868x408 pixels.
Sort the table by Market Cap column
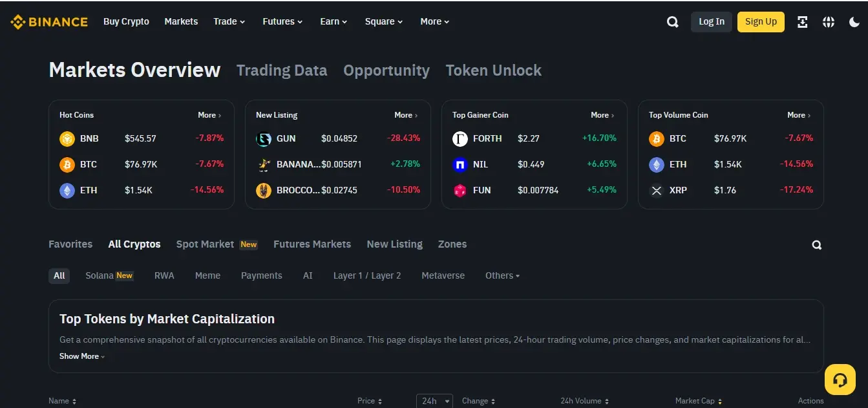tap(698, 401)
